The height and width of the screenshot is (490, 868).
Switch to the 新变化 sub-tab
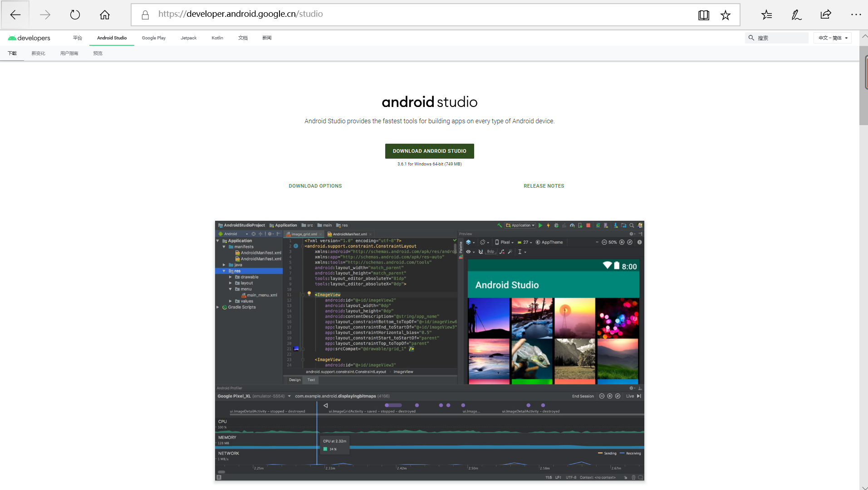pos(38,53)
